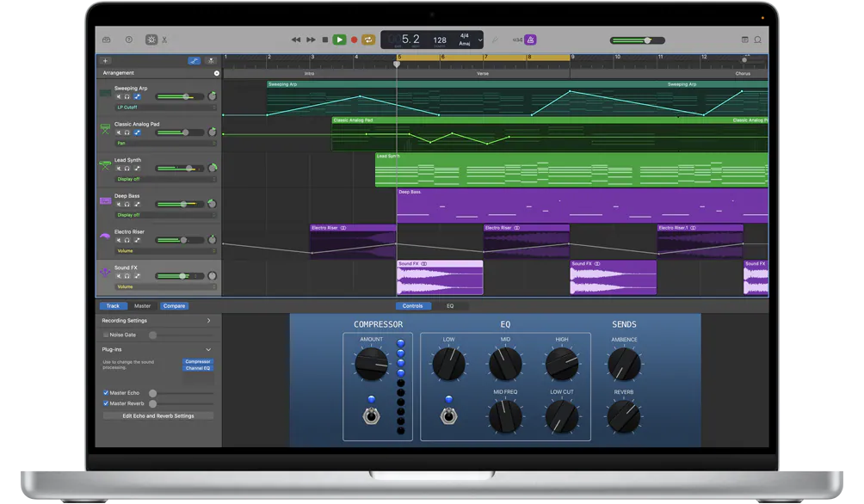Click the Rewind transport button
864x504 pixels.
tap(296, 40)
